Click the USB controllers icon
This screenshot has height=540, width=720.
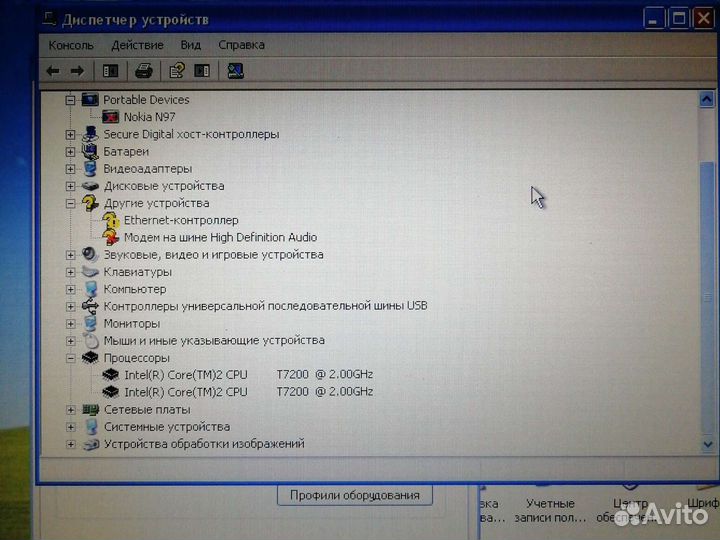pos(90,306)
